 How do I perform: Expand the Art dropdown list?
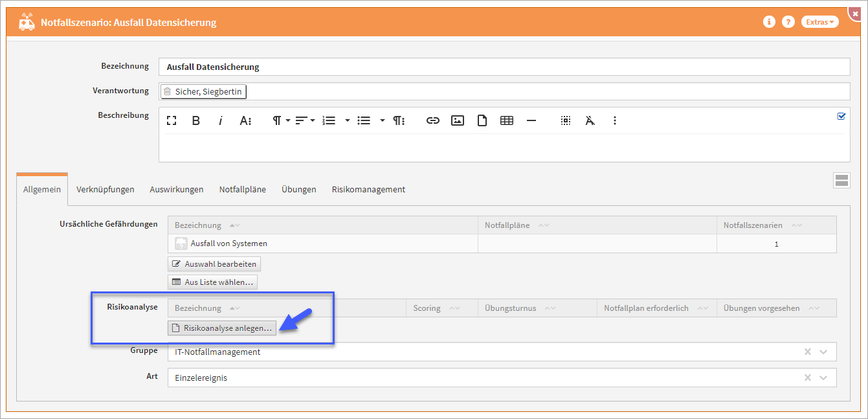(823, 378)
